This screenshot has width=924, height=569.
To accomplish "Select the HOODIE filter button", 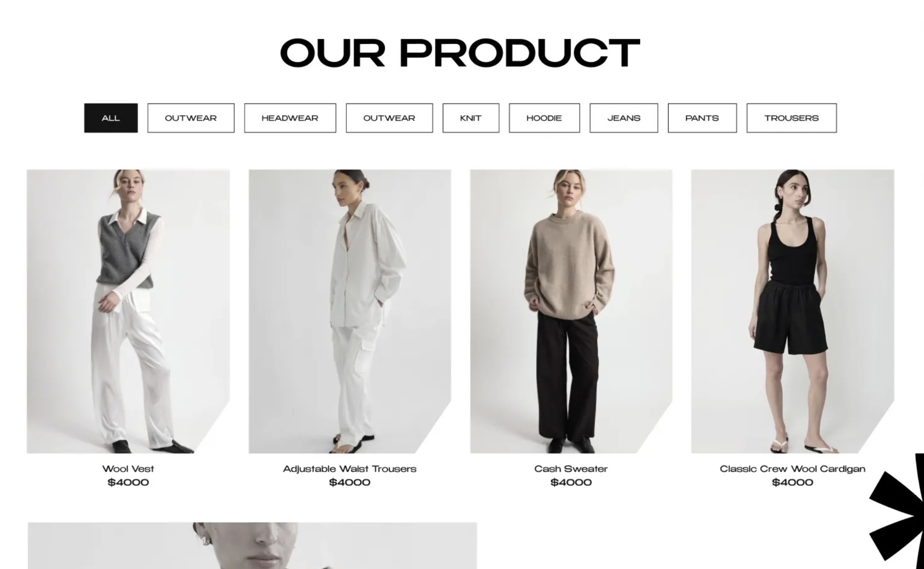I will (x=544, y=118).
